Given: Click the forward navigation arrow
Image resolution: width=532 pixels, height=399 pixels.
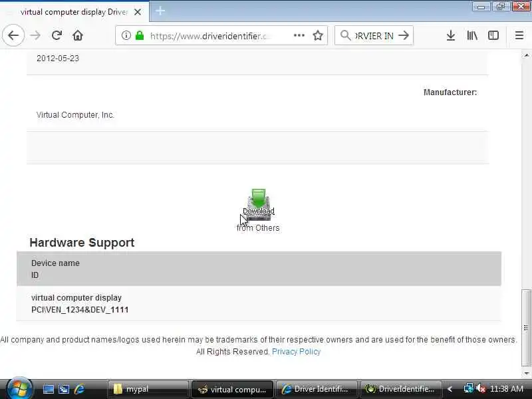Looking at the screenshot, I should tap(35, 35).
